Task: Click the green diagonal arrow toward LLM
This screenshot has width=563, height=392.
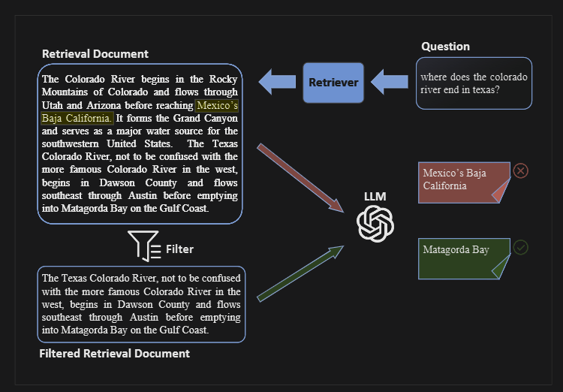Action: click(300, 274)
